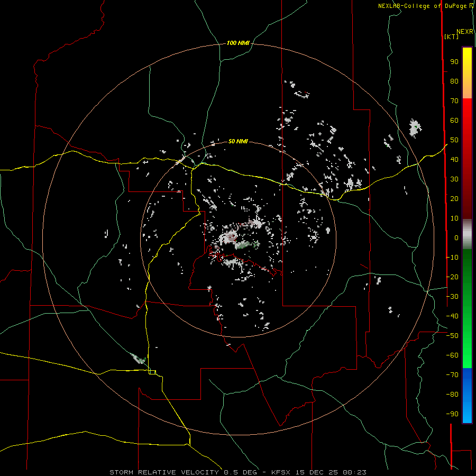This screenshot has width=476, height=476.
Task: Click the "50 NMI" range ring label
Action: 238,141
